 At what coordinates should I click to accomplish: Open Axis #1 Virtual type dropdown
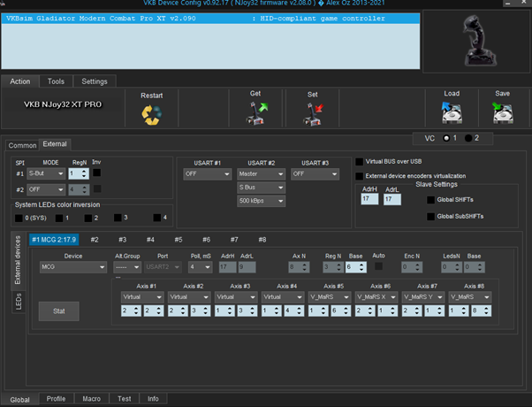142,297
